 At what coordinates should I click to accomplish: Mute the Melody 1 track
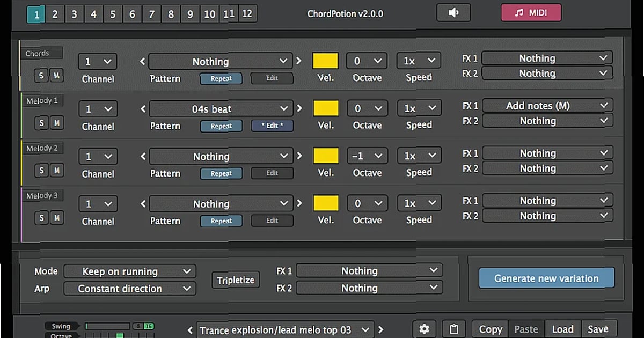coord(58,123)
